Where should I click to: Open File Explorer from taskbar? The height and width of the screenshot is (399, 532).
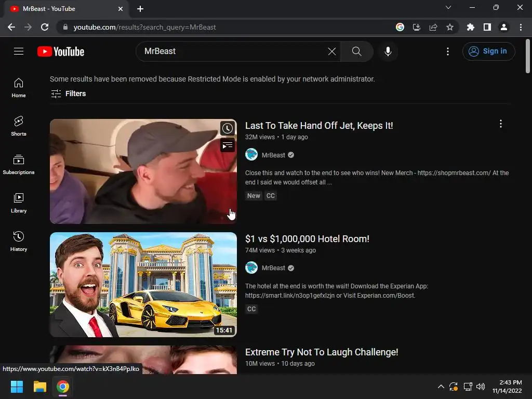[x=39, y=387]
